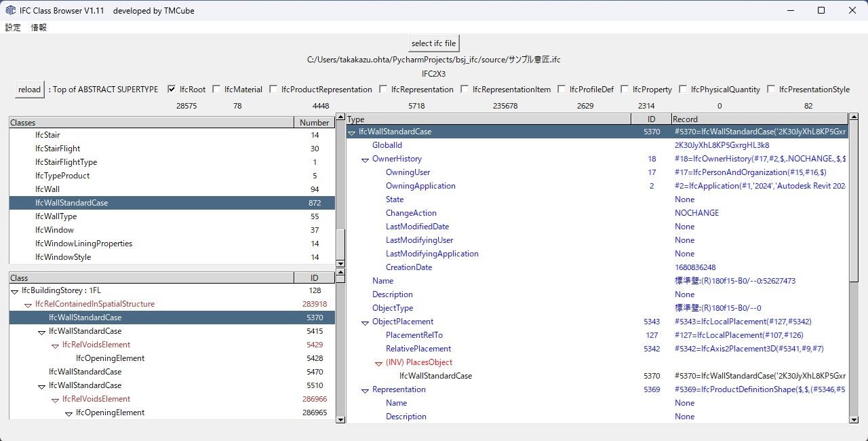Screen dimensions: 868x441
Task: Click the storey tree scroll-down arrow
Action: tap(340, 420)
